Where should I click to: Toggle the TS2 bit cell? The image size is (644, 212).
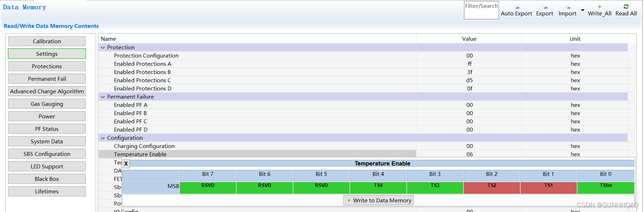pyautogui.click(x=492, y=188)
